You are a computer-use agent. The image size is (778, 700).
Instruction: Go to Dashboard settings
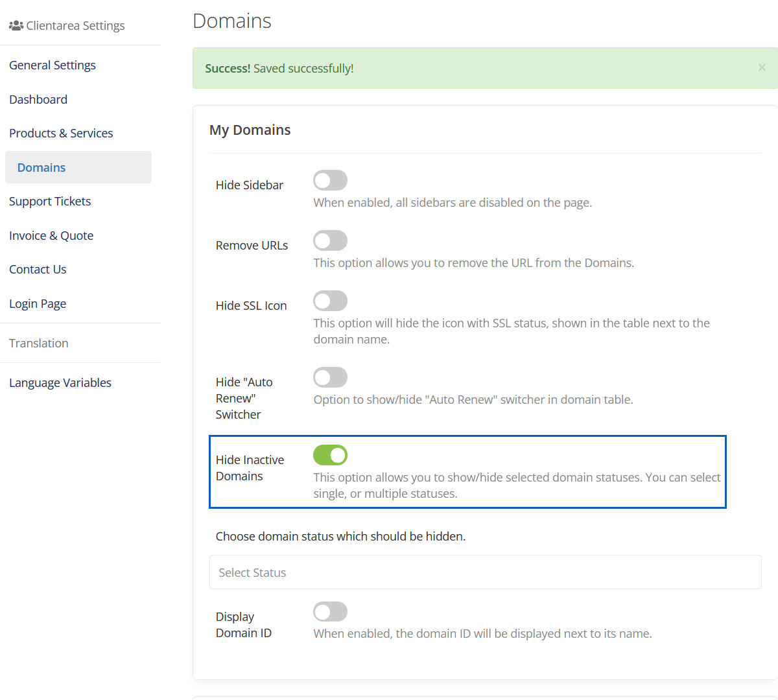pos(38,99)
